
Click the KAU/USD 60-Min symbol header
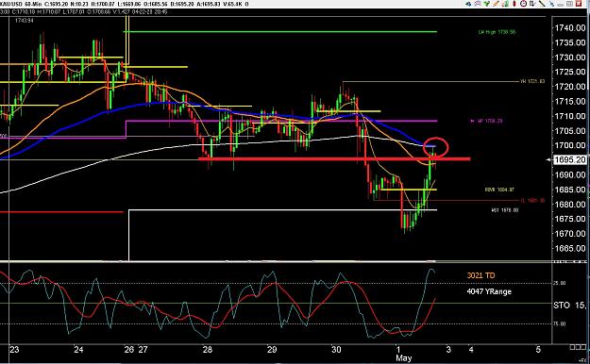[x=21, y=4]
